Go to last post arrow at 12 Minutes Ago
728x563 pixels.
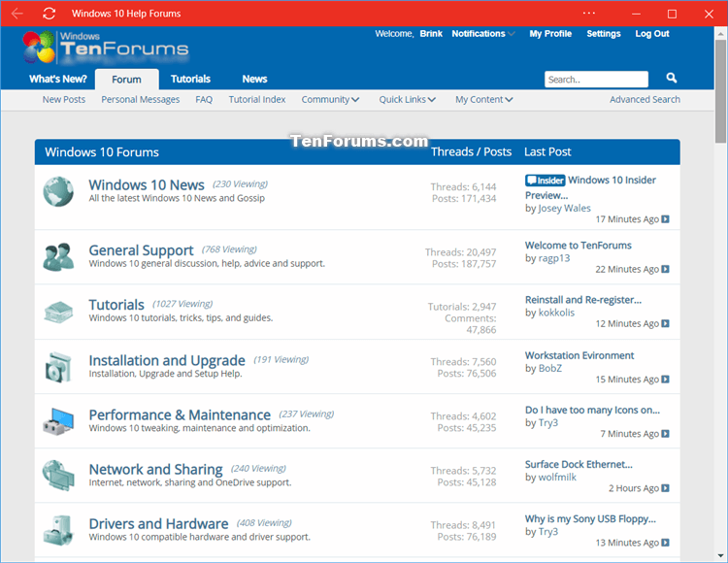665,323
